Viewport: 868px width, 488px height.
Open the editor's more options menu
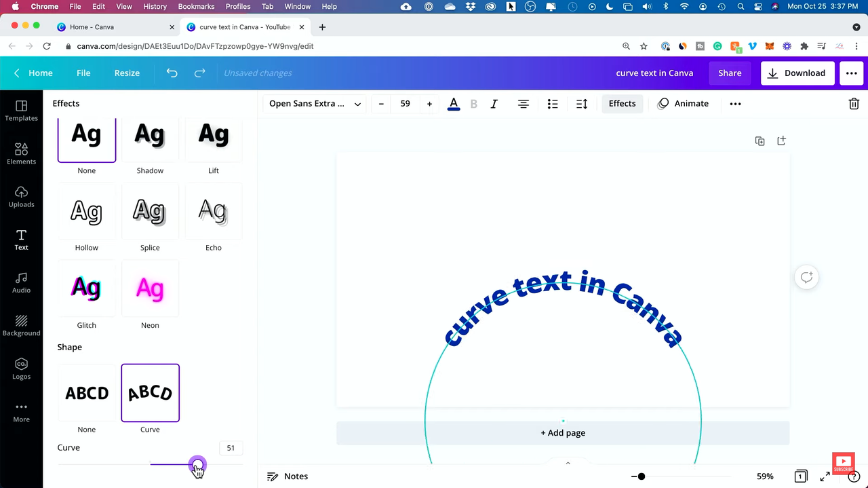pyautogui.click(x=852, y=73)
